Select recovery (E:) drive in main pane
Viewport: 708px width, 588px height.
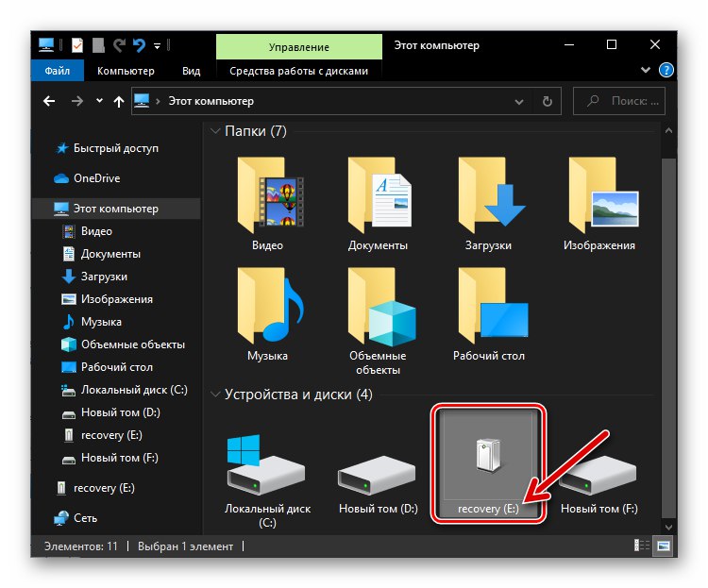pos(488,462)
